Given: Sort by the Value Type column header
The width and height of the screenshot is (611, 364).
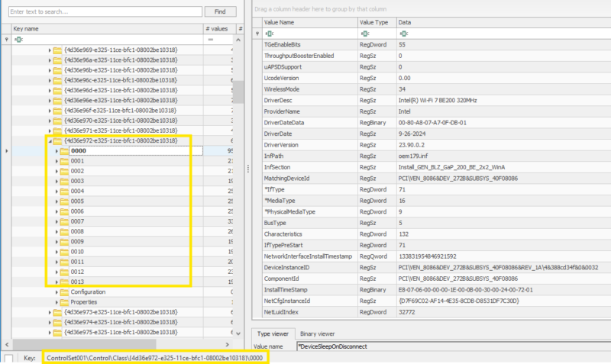Looking at the screenshot, I should click(x=377, y=23).
